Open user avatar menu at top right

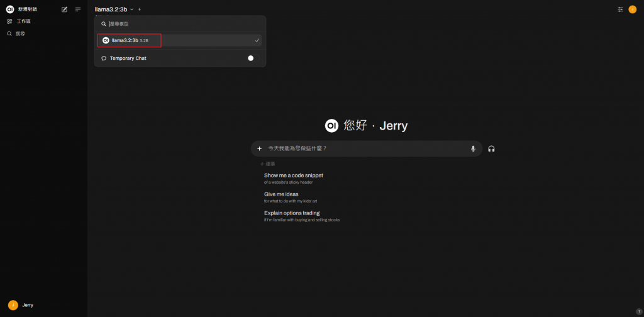click(x=633, y=9)
